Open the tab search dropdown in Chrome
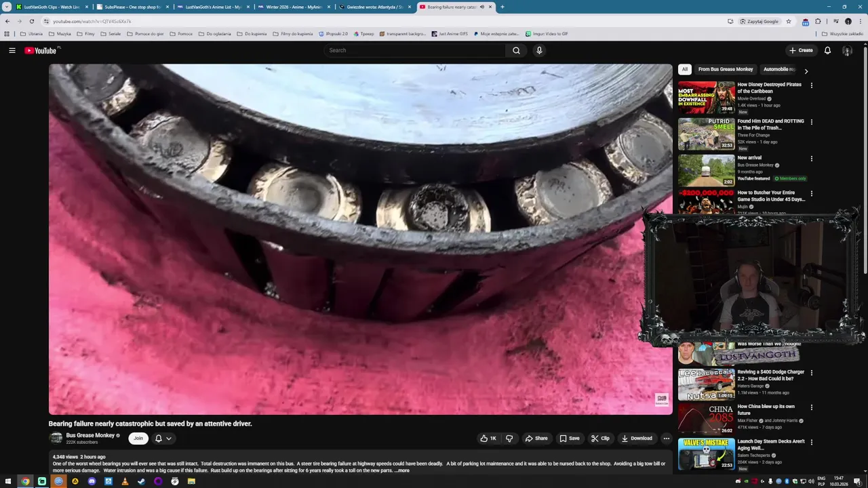 [7, 7]
